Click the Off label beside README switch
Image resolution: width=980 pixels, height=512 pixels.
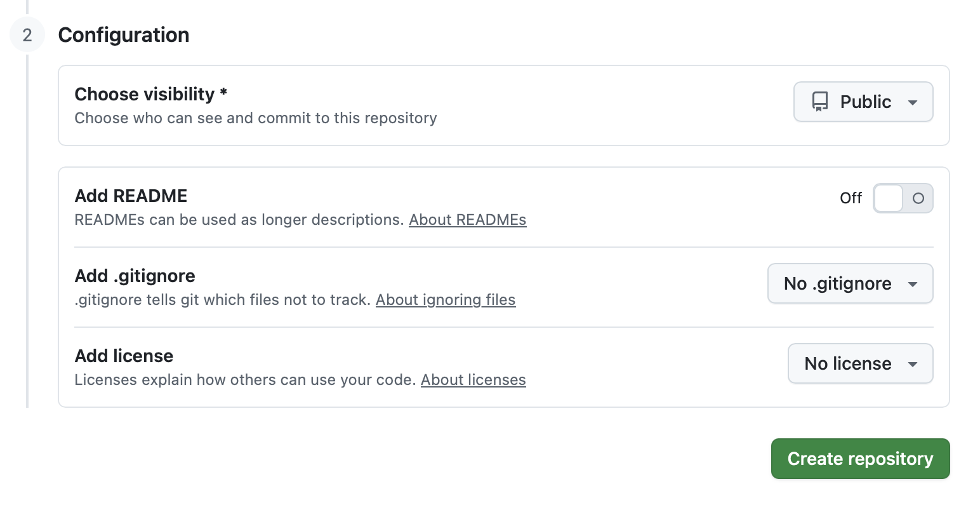coord(851,198)
